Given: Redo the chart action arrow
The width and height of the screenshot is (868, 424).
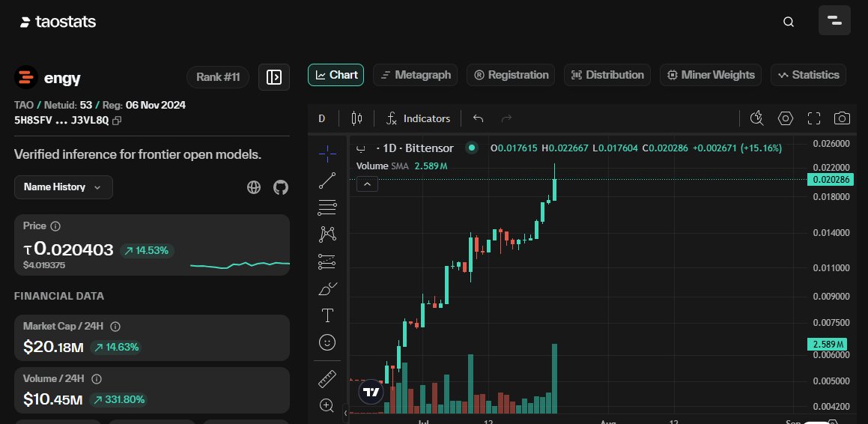Looking at the screenshot, I should point(506,118).
